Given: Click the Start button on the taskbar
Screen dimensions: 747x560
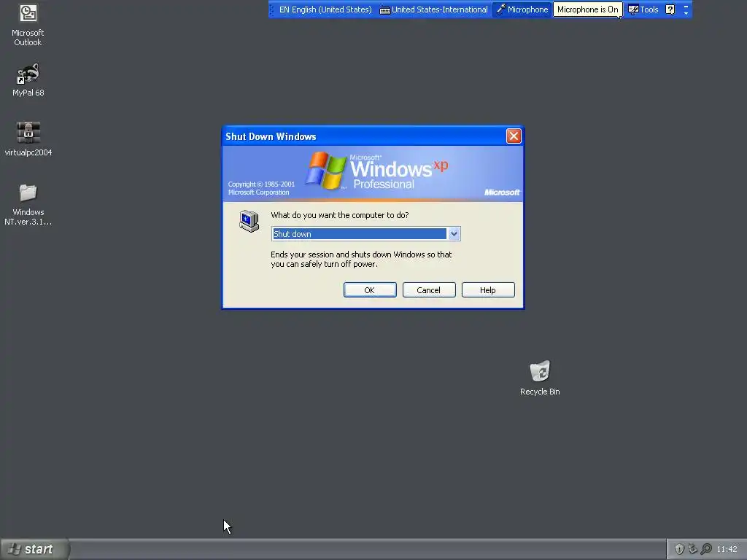Looking at the screenshot, I should coord(34,549).
